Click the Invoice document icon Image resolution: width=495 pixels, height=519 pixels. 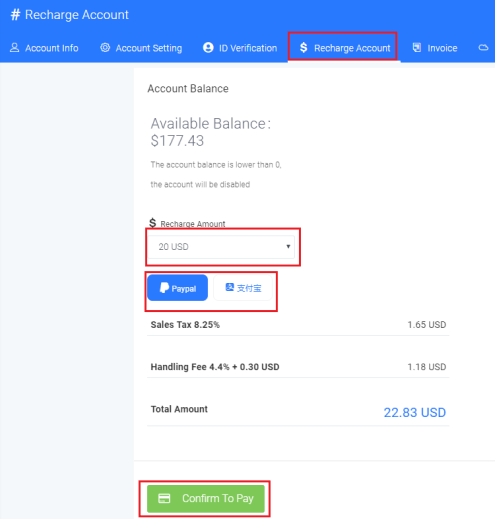[417, 48]
